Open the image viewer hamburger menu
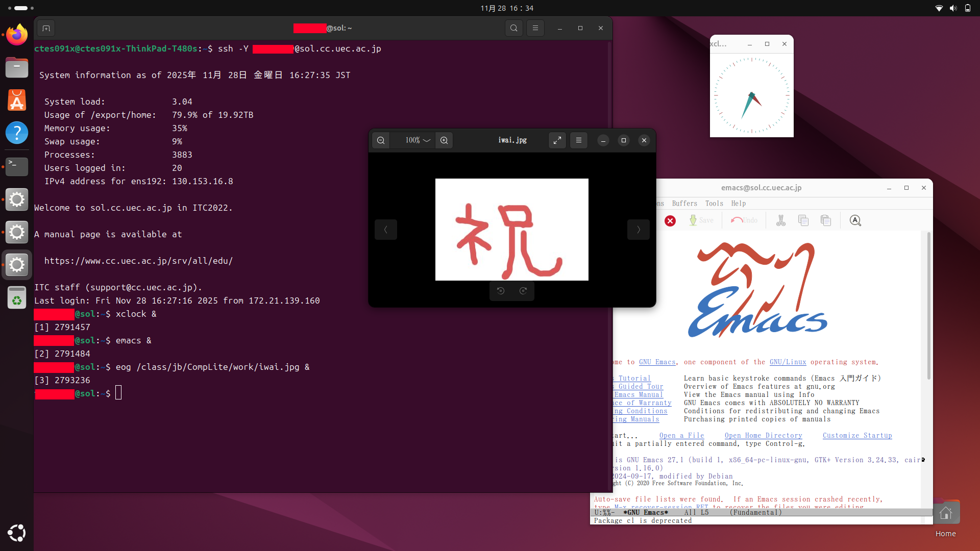 tap(579, 140)
